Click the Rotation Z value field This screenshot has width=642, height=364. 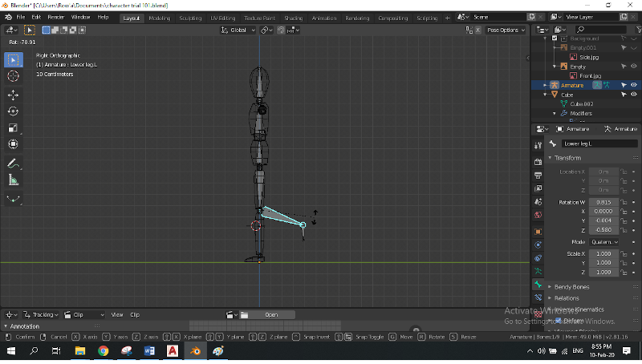[603, 230]
